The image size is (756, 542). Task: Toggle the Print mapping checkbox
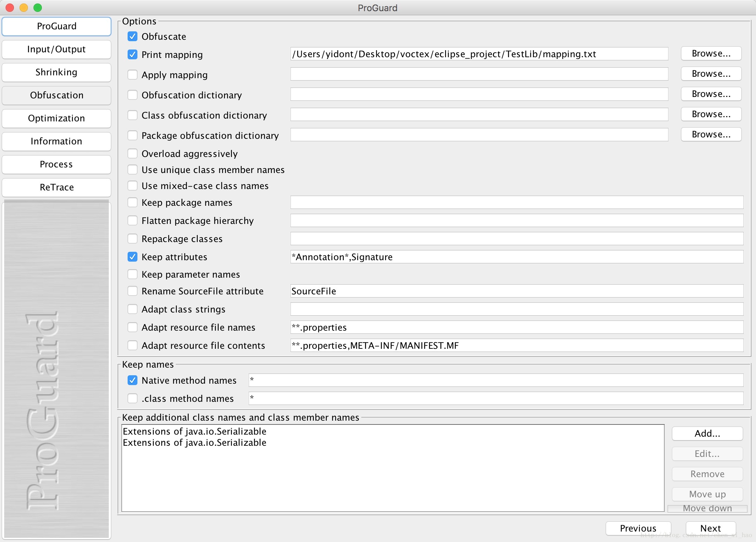click(133, 54)
